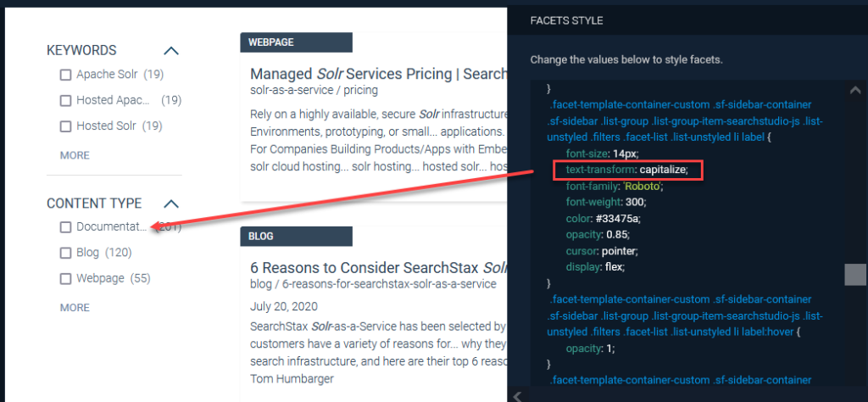Screen dimensions: 868x402
Task: Click the text-transform capitalize line
Action: click(626, 170)
